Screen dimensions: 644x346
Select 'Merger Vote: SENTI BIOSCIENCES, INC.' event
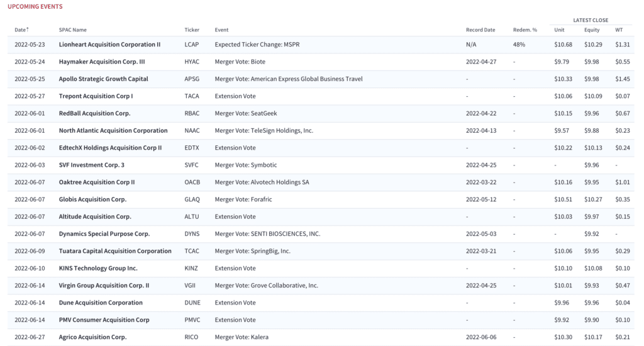[267, 234]
